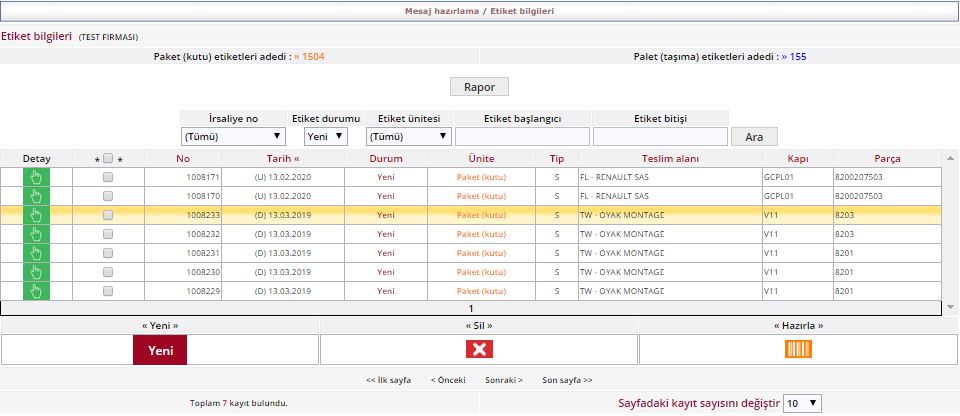Sort the table by Teslim alanı column

point(669,158)
